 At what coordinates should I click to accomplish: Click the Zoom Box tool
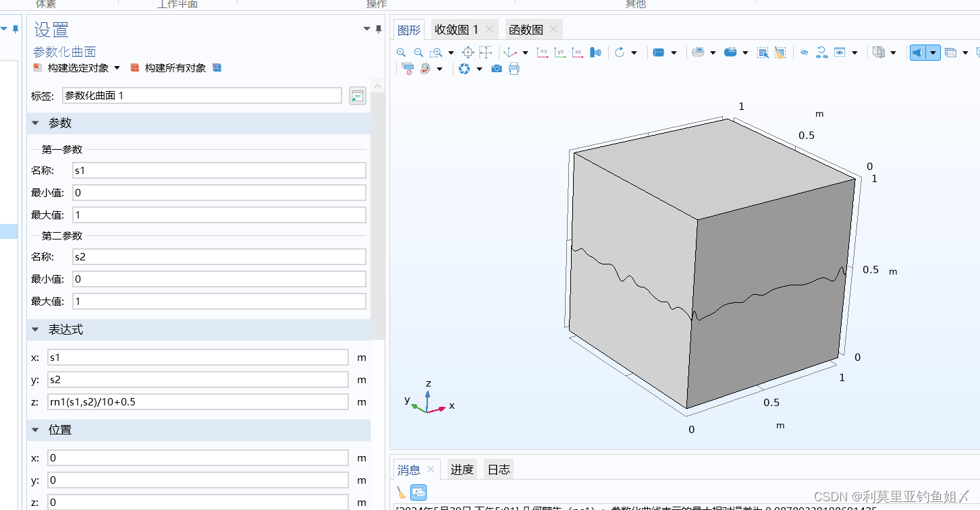(x=434, y=51)
